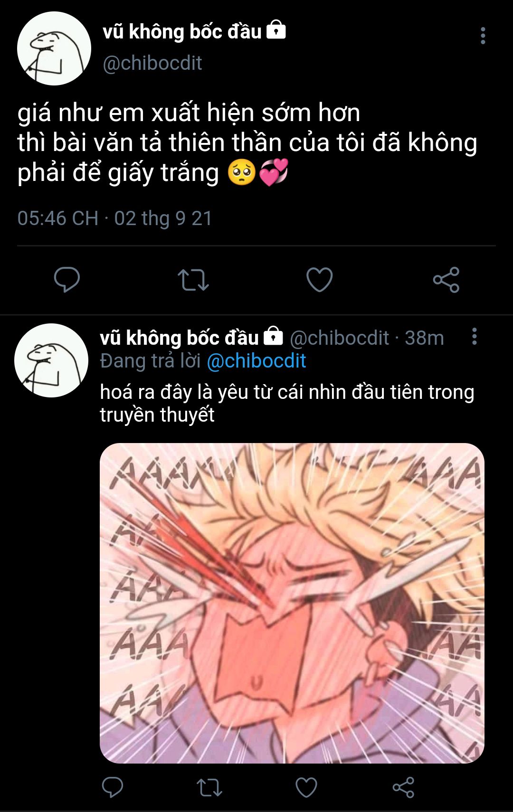The width and height of the screenshot is (513, 812).
Task: Retweet the reply with anime image
Action: pyautogui.click(x=209, y=787)
